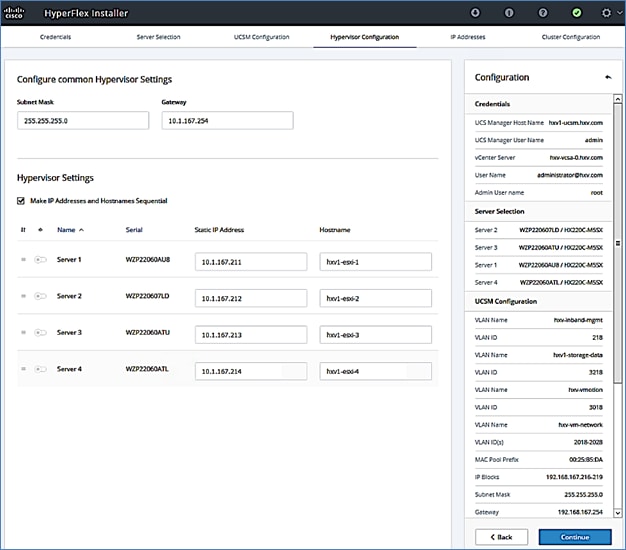The image size is (626, 550).
Task: Edit hostname field hxv1-esxi-4
Action: coord(376,371)
